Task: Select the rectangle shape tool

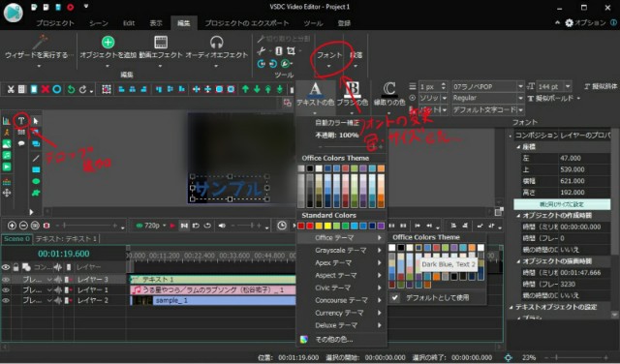Action: click(36, 170)
